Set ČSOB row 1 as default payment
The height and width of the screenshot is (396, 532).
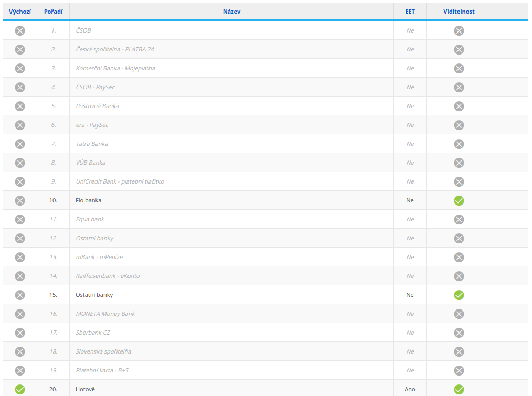(x=20, y=31)
